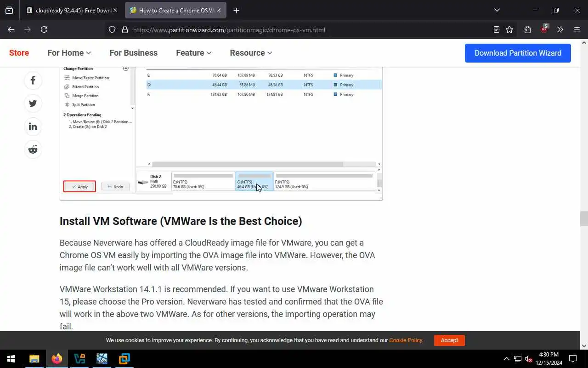Open the Firefox application menu
Image resolution: width=588 pixels, height=368 pixels.
[577, 29]
